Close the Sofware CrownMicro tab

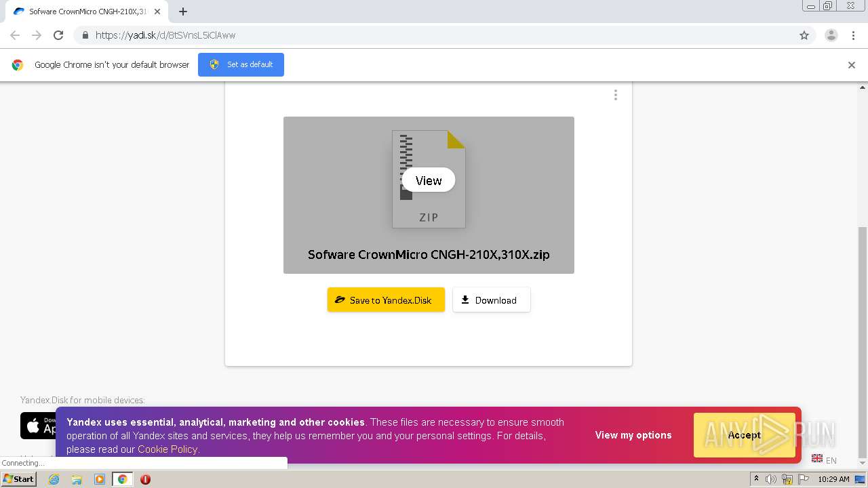(x=157, y=12)
